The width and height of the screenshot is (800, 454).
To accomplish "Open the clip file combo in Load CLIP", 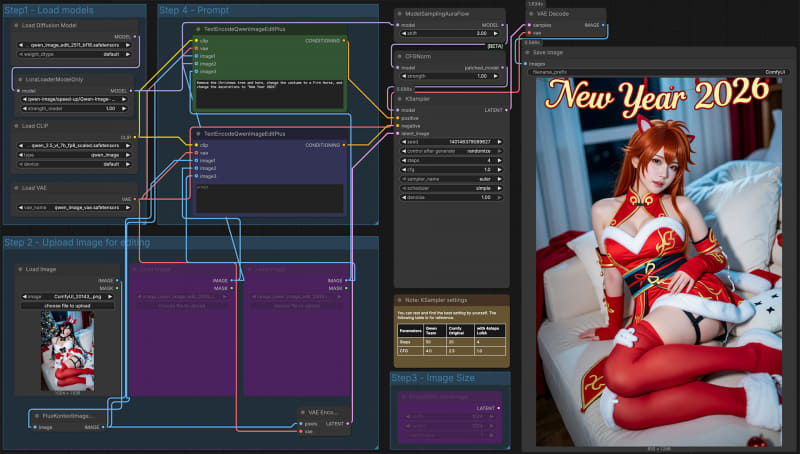I will [74, 145].
